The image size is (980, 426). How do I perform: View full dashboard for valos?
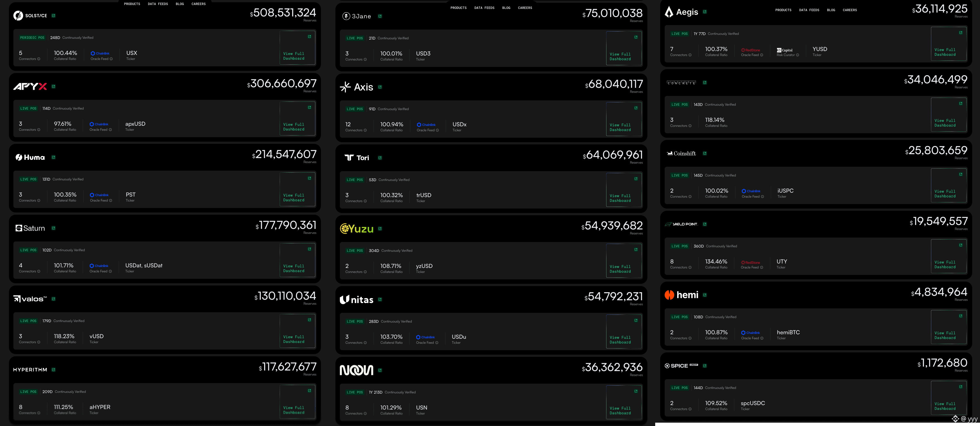pyautogui.click(x=297, y=331)
